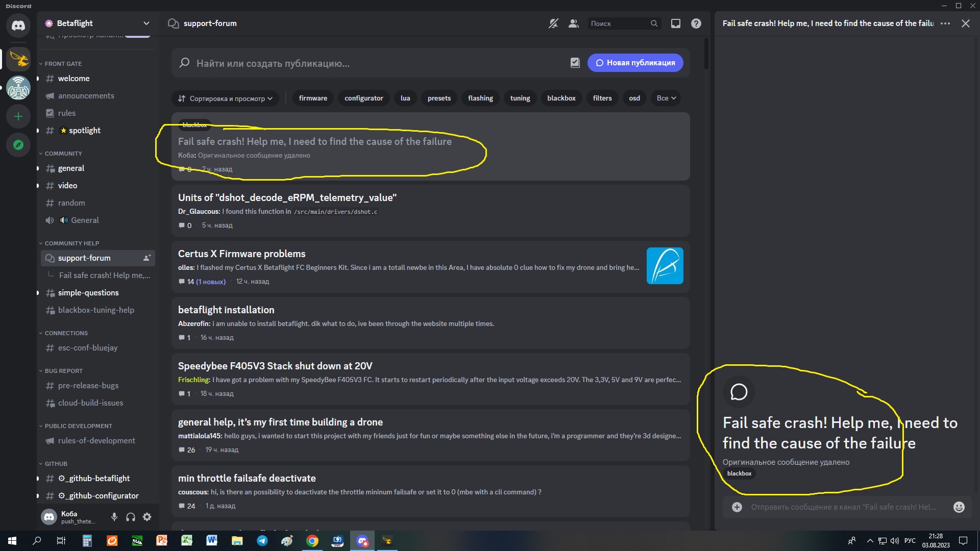980x551 pixels.
Task: Open the inbox icon in header
Action: click(x=675, y=23)
